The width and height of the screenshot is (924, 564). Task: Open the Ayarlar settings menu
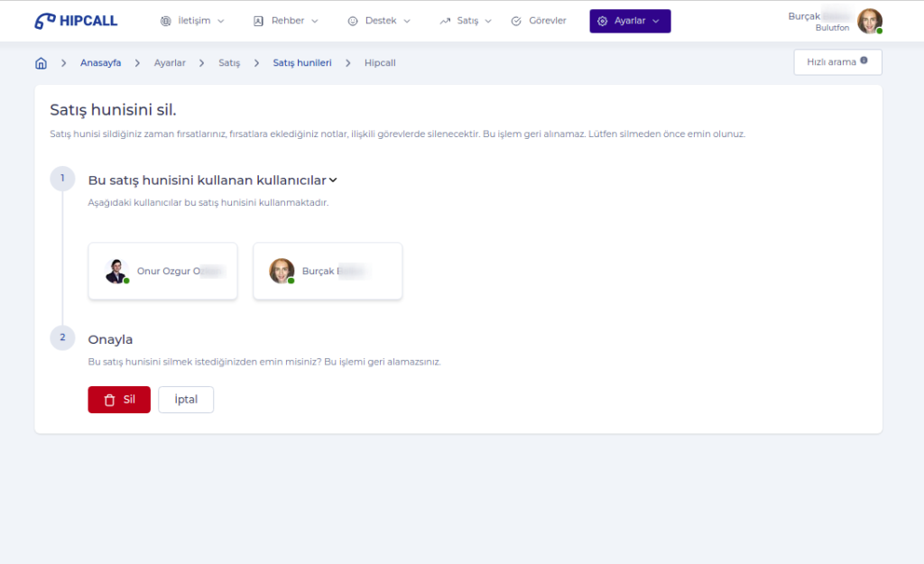point(630,21)
